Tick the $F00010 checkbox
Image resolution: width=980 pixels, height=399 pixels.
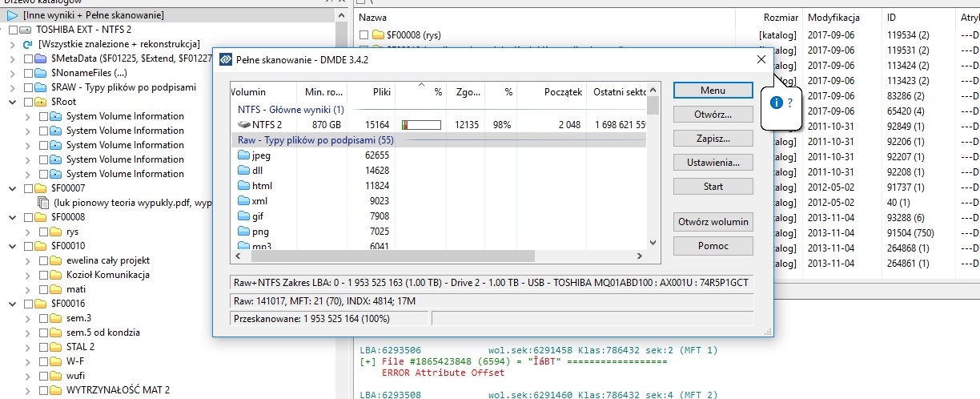(28, 246)
